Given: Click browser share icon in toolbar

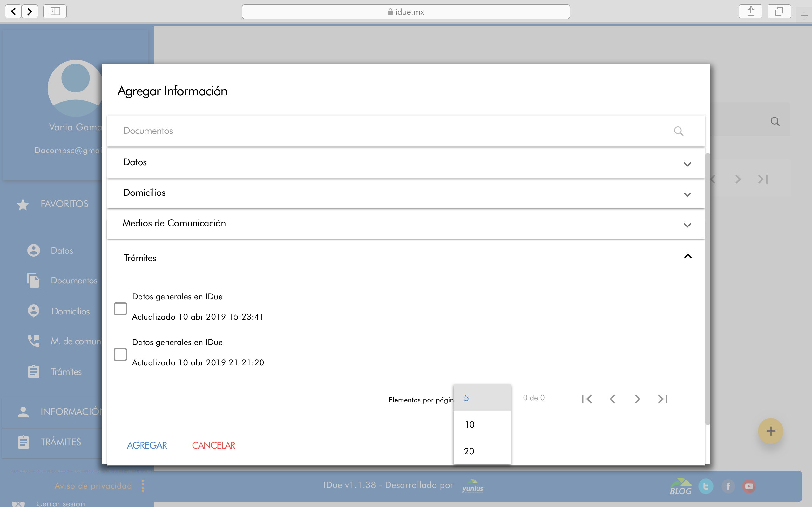Looking at the screenshot, I should (750, 12).
